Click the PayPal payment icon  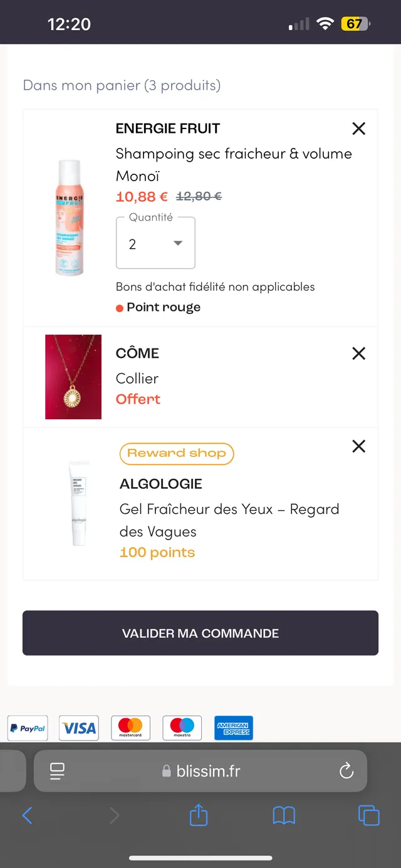(x=27, y=728)
